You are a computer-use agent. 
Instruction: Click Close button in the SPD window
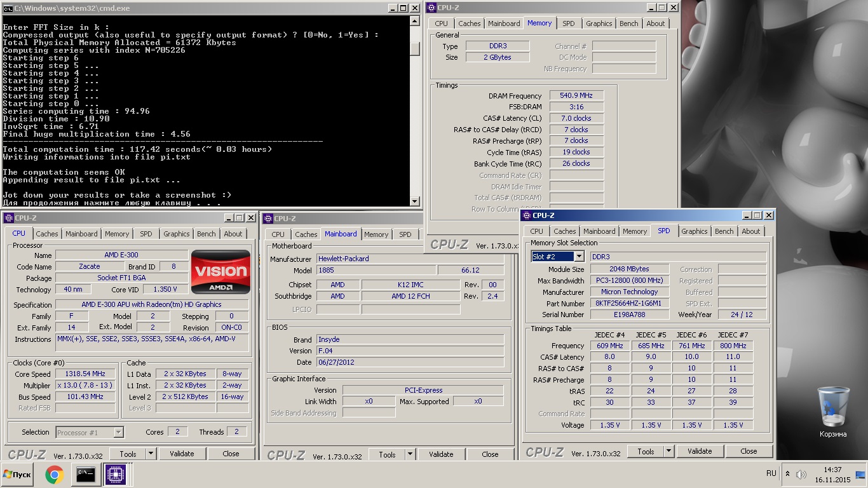pos(749,451)
